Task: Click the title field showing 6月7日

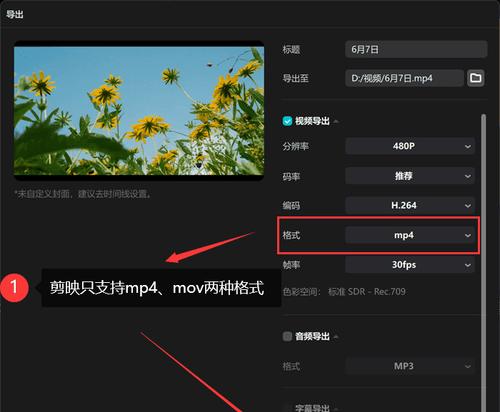Action: pyautogui.click(x=416, y=49)
